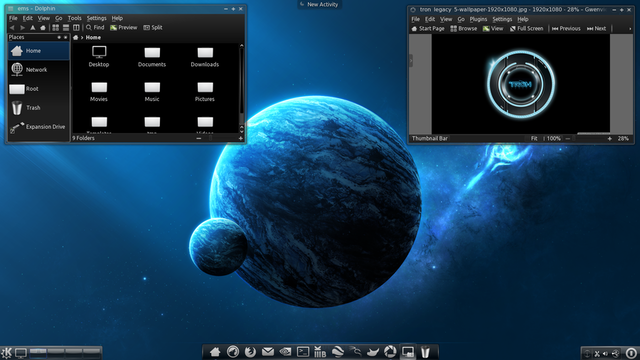The image size is (640, 360).
Task: Switch Dolphin to Icons view mode
Action: [56, 28]
